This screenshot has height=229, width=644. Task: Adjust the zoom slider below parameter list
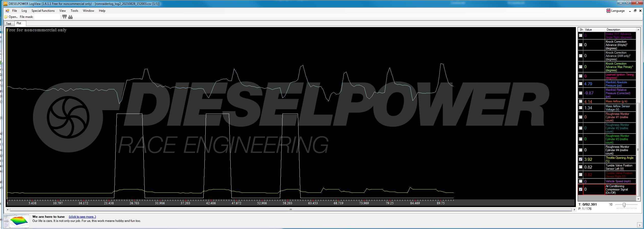tap(624, 205)
